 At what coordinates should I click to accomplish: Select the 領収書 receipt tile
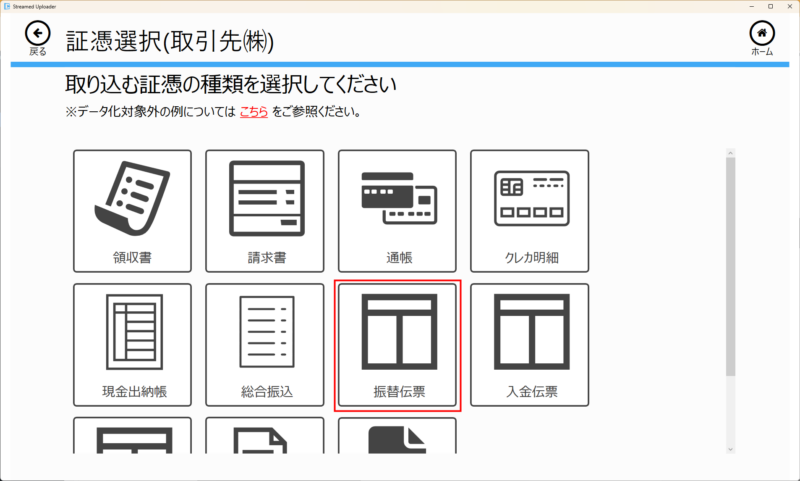click(x=132, y=211)
